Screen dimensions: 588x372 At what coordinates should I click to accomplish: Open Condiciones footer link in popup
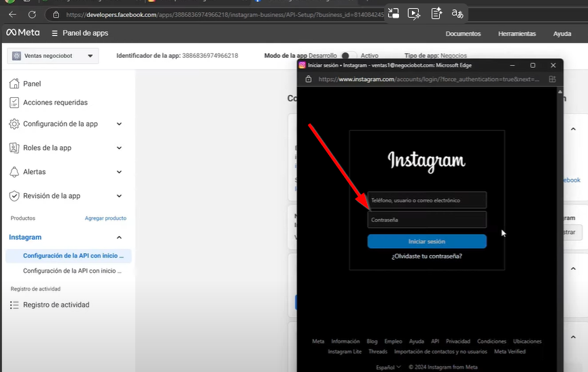tap(491, 341)
